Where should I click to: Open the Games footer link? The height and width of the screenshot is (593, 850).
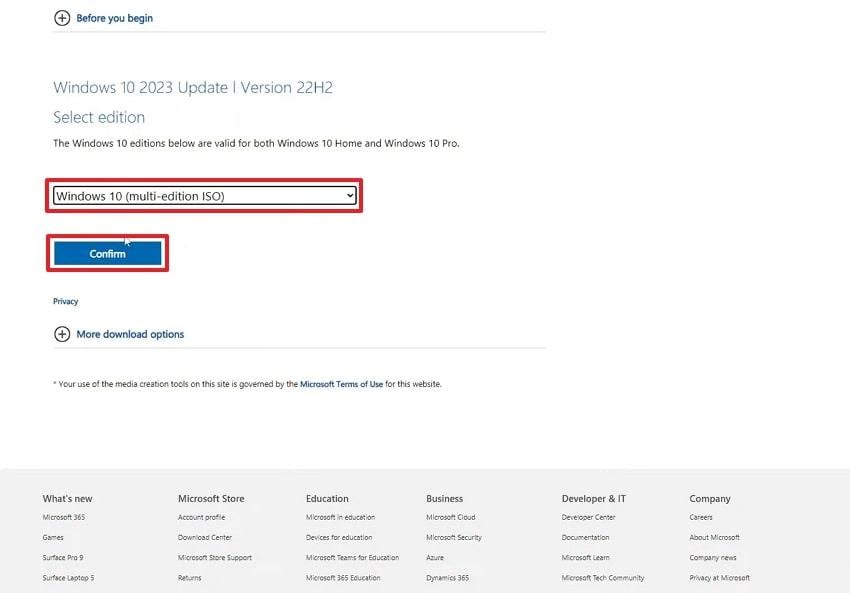[x=53, y=537]
